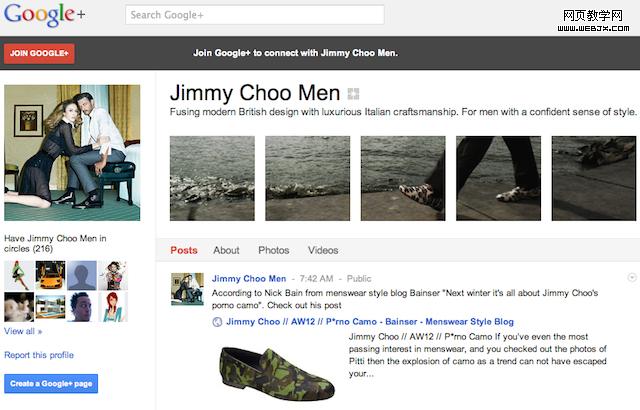Switch to the Photos tab
Screen dimensions: 640x410
(x=273, y=250)
